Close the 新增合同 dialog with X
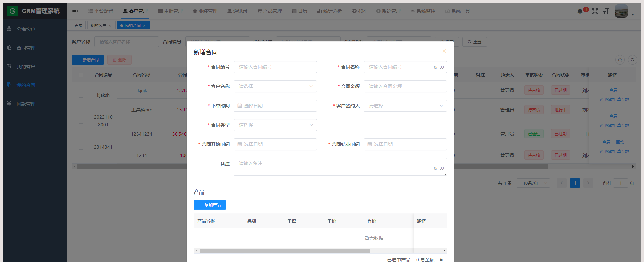This screenshot has height=262, width=644. 444,51
